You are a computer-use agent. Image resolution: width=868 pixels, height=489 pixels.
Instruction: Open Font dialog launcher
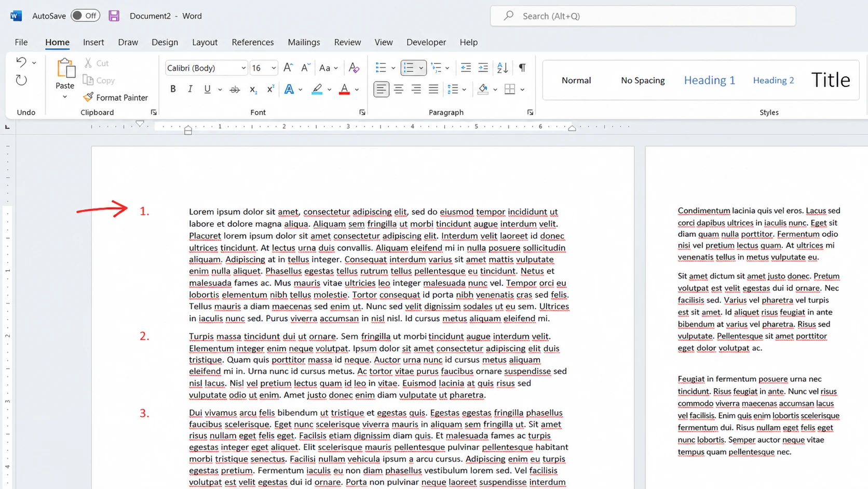tap(362, 112)
